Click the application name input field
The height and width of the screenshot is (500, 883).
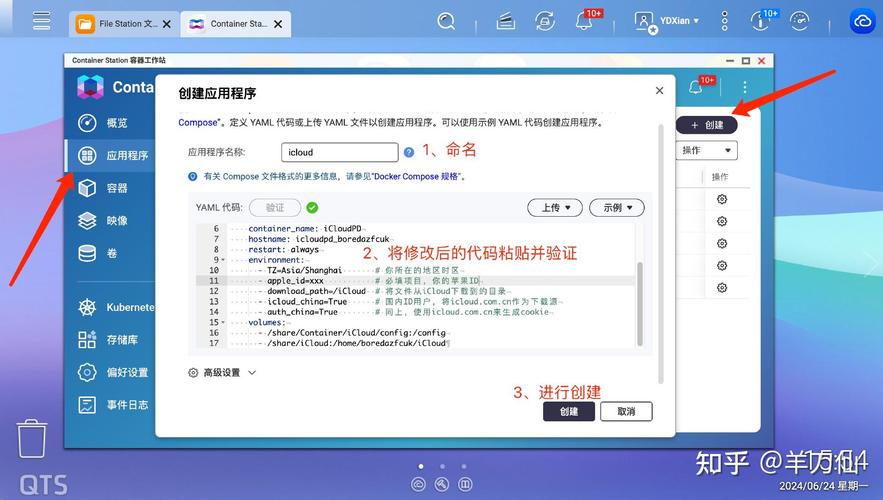tap(339, 153)
